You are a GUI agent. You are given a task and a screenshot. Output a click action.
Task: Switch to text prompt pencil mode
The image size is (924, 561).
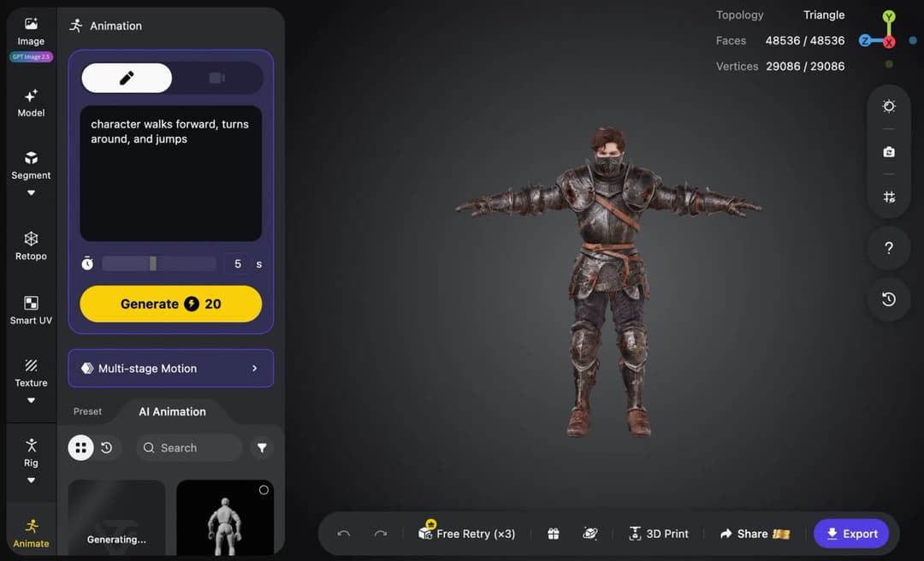coord(127,78)
